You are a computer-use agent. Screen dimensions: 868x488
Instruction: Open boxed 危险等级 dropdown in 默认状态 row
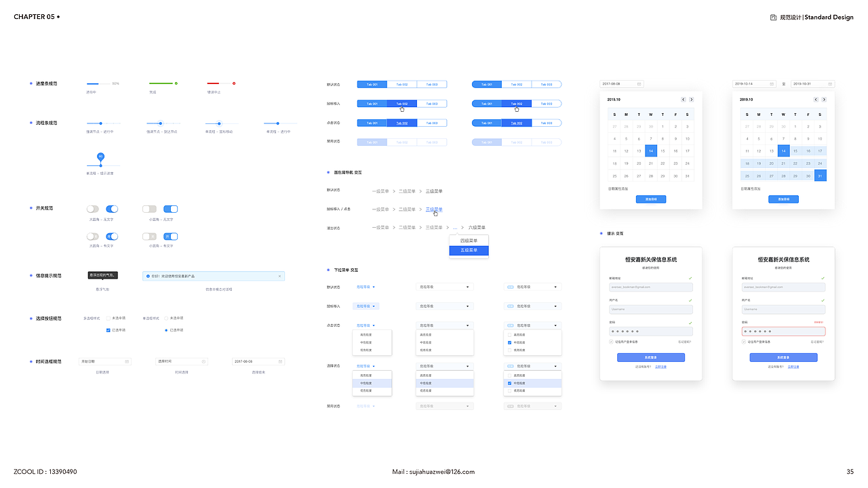[444, 287]
